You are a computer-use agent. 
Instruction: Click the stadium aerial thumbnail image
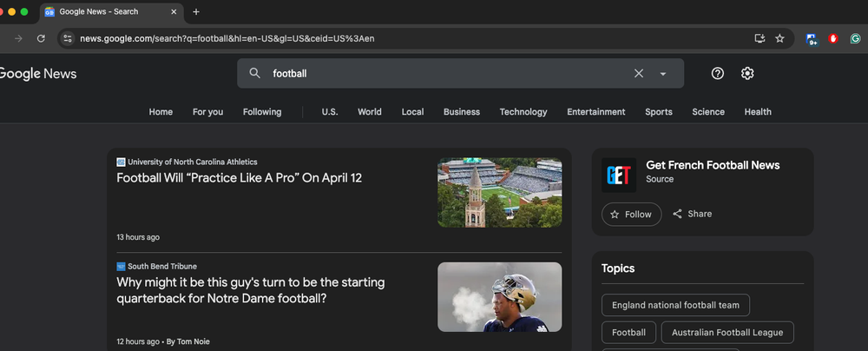point(499,193)
